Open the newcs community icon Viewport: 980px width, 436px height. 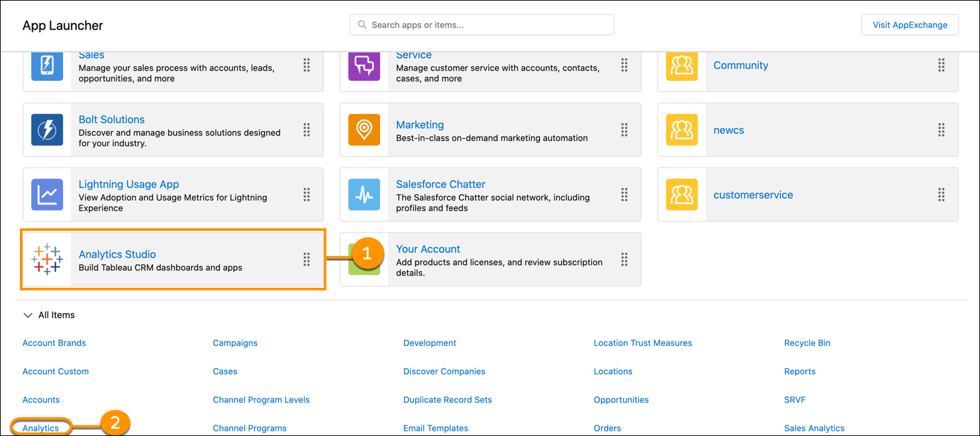pyautogui.click(x=681, y=130)
